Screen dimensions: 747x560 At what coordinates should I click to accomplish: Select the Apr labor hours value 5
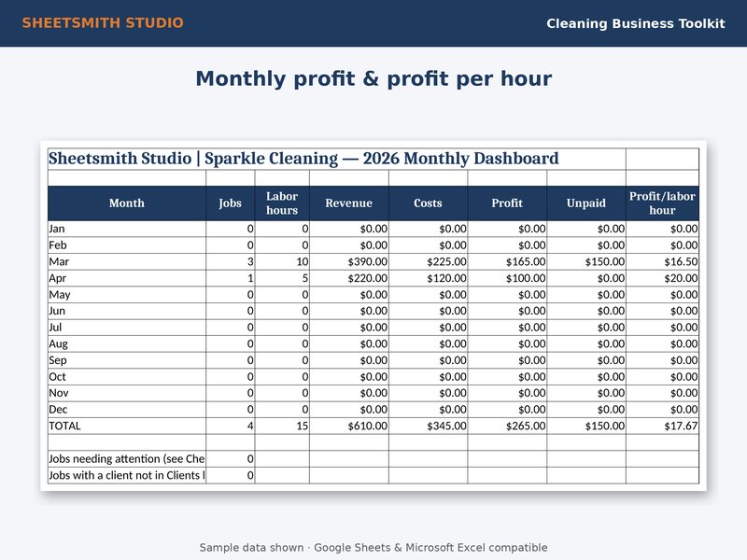(x=282, y=278)
